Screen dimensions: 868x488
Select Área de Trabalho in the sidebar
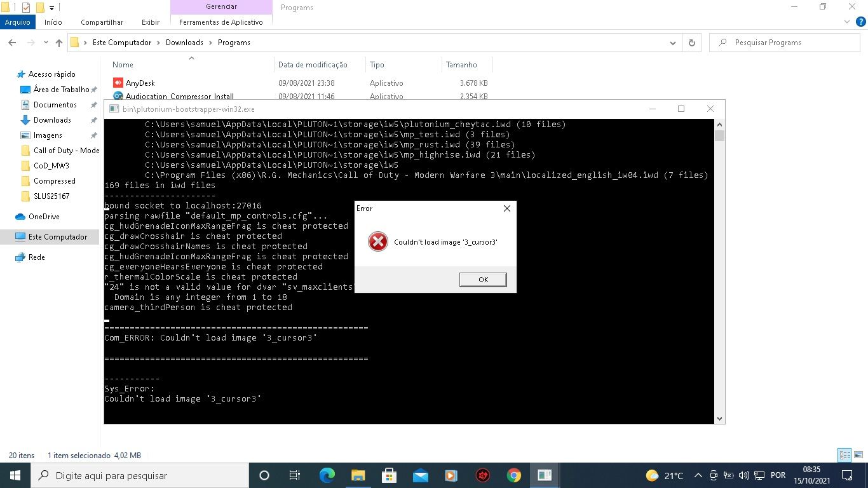click(x=61, y=90)
